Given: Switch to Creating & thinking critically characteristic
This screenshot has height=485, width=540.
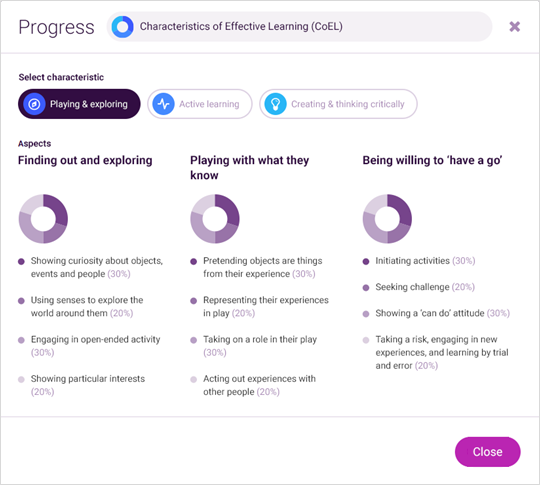Looking at the screenshot, I should pos(338,104).
